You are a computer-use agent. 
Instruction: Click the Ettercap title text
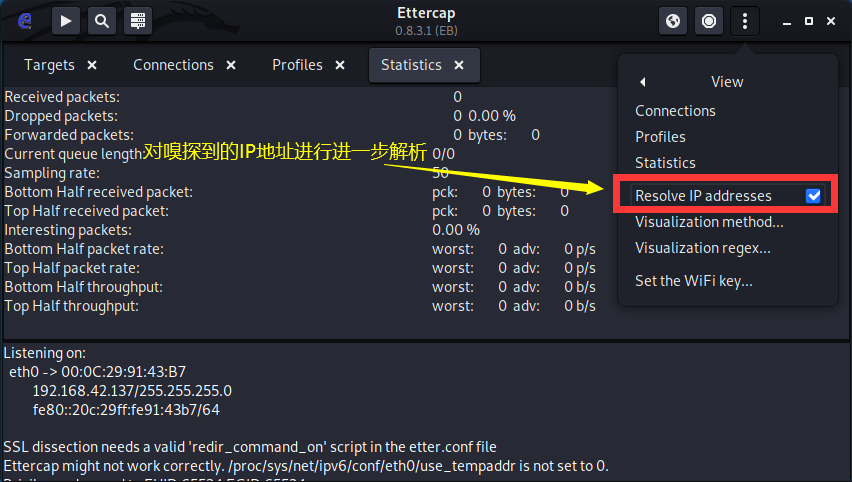426,13
